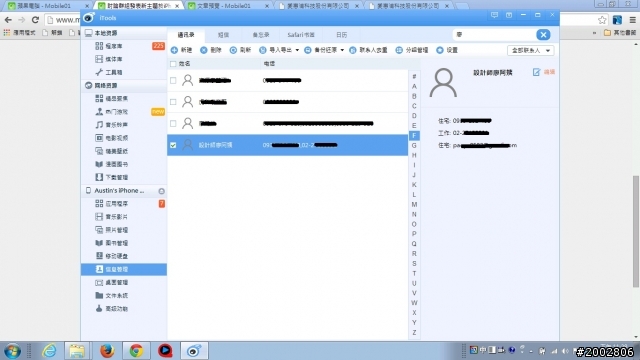Open Download manager (下载管理) sidebar item
This screenshot has height=360, width=640.
124,177
